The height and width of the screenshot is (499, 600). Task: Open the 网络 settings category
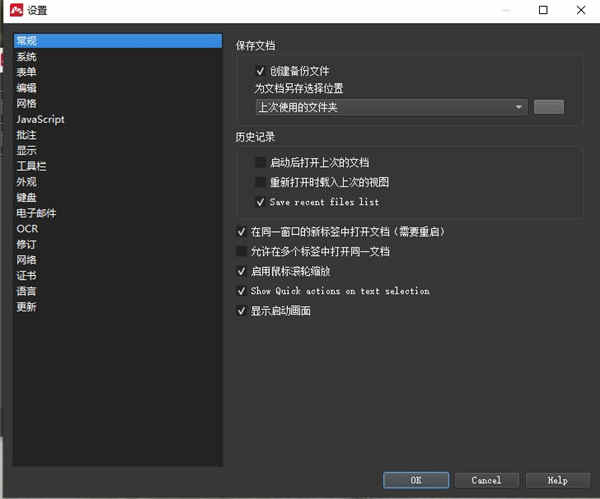click(118, 260)
